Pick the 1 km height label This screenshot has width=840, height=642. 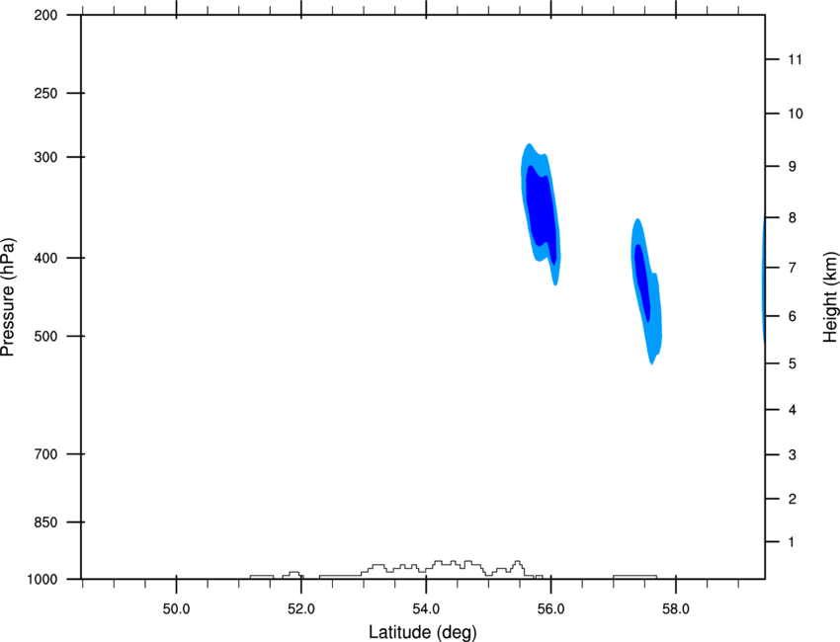(x=792, y=542)
